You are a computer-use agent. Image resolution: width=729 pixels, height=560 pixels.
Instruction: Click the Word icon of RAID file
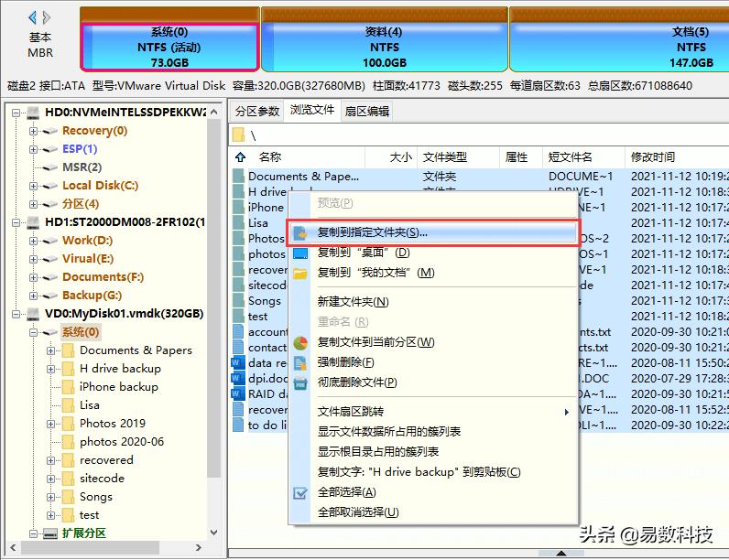point(238,393)
